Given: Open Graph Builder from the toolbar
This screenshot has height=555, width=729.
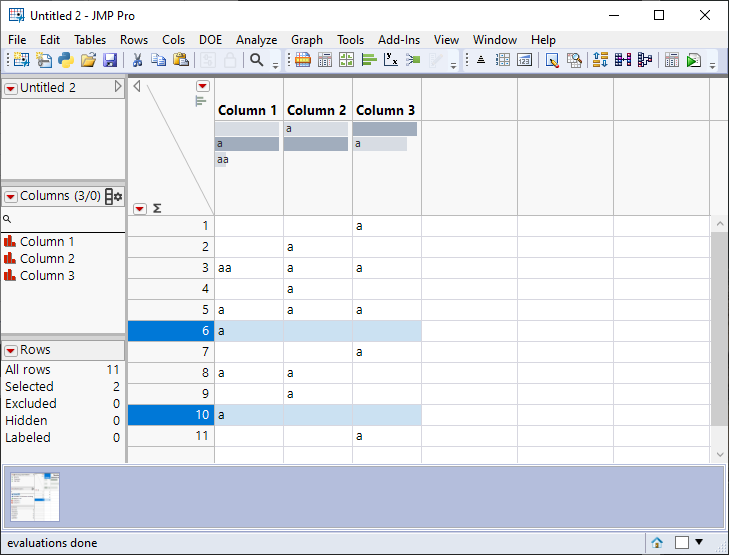Looking at the screenshot, I should (x=346, y=60).
